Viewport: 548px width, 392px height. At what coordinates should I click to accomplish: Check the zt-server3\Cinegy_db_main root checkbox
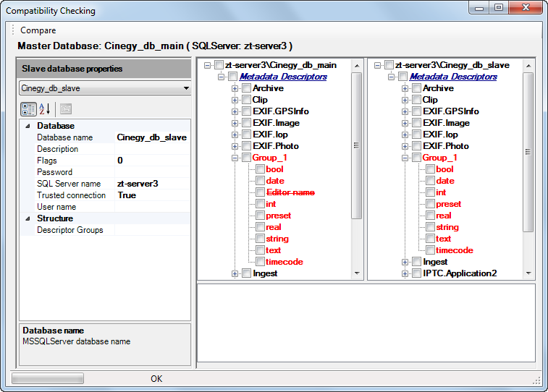click(219, 65)
